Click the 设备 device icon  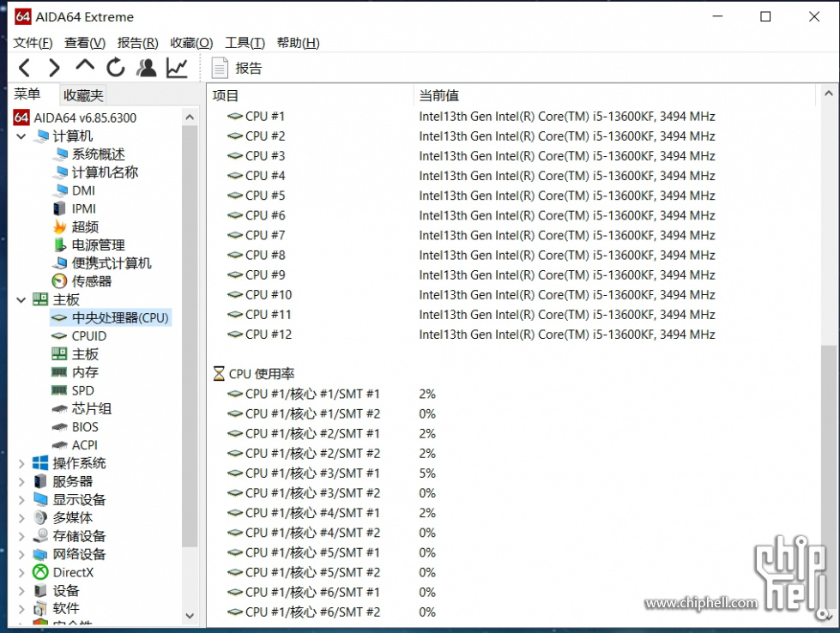[x=40, y=591]
